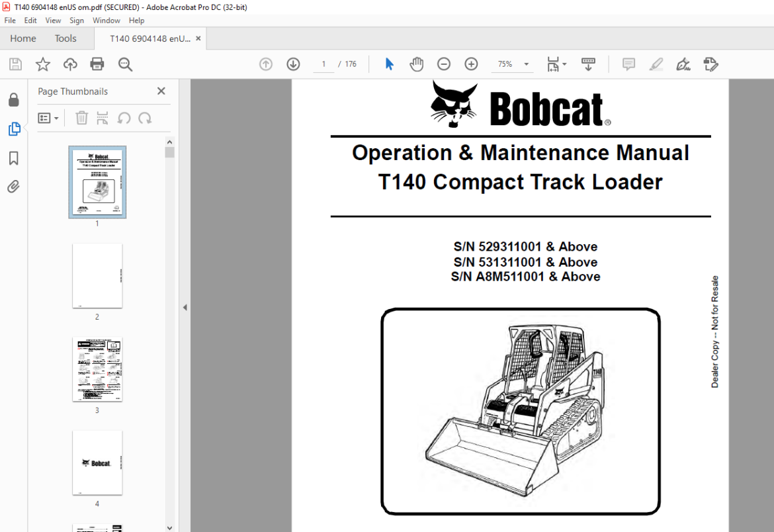Click the stamp/send for review icon
774x532 pixels.
[710, 64]
